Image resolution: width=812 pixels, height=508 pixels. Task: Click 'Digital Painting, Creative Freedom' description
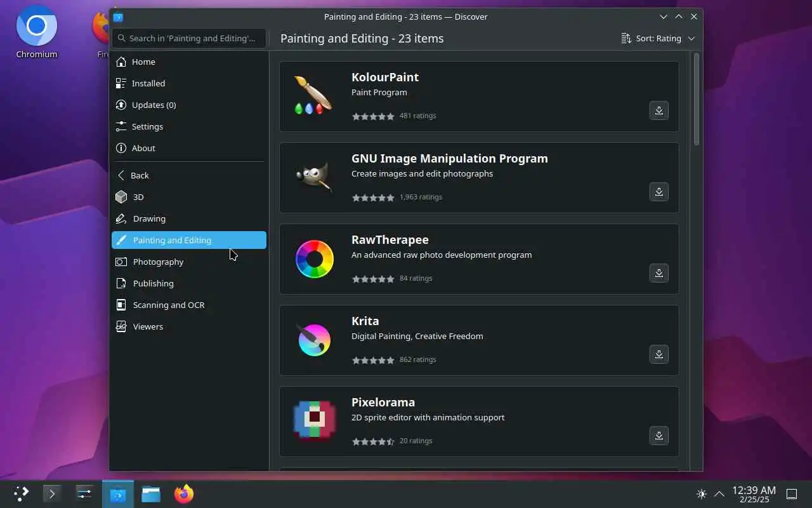pyautogui.click(x=417, y=336)
